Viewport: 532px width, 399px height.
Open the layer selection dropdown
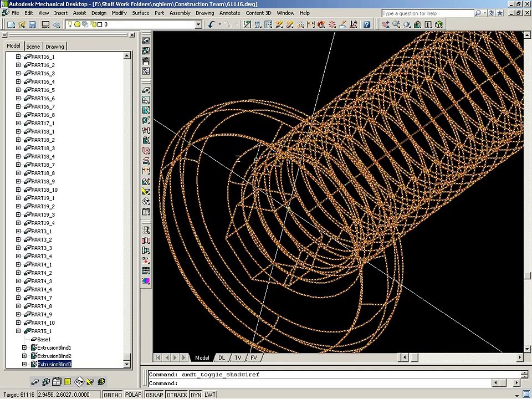(199, 24)
